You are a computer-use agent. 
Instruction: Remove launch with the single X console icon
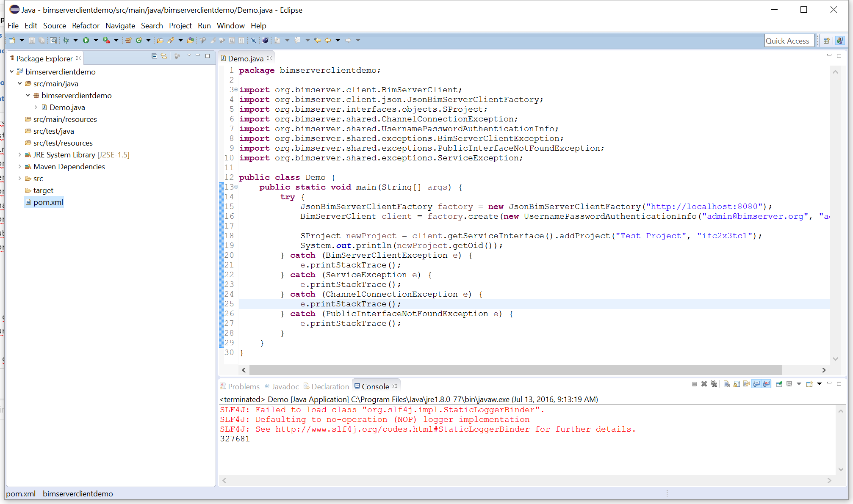click(x=704, y=384)
